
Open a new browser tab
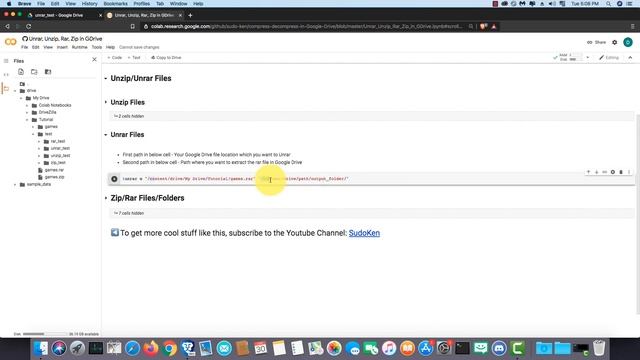tap(190, 15)
